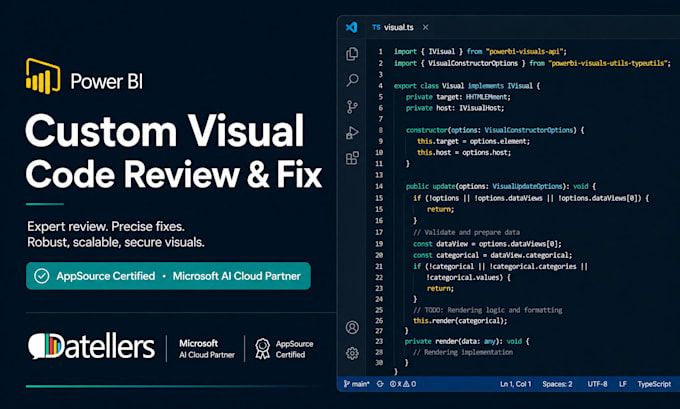Click the VS Code logo icon

(x=351, y=27)
